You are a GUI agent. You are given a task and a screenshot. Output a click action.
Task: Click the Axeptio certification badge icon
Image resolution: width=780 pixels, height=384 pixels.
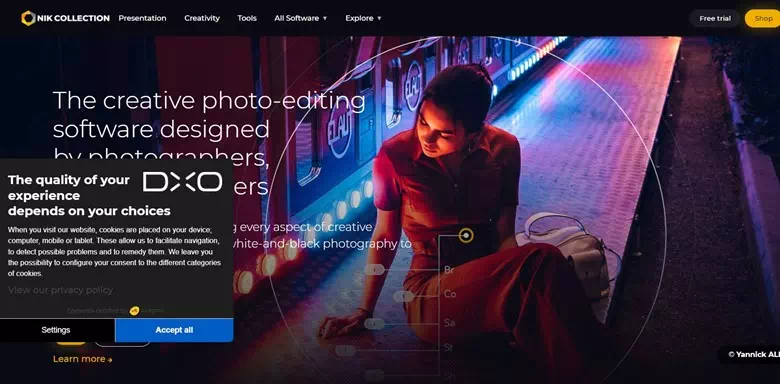134,311
